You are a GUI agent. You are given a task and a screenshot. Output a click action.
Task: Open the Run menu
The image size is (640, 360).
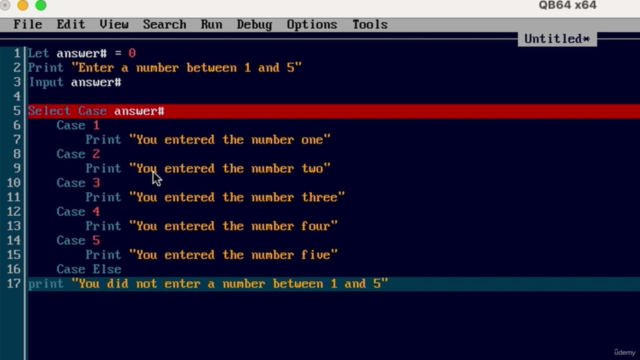211,24
